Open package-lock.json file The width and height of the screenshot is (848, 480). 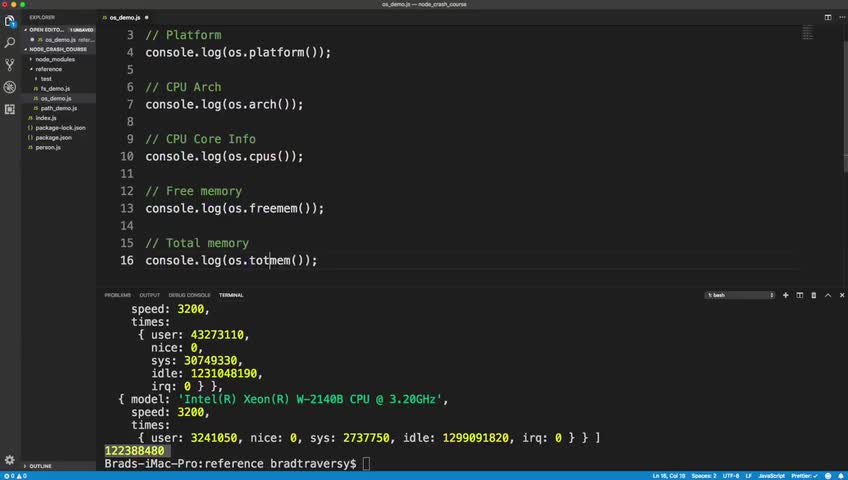pos(60,128)
